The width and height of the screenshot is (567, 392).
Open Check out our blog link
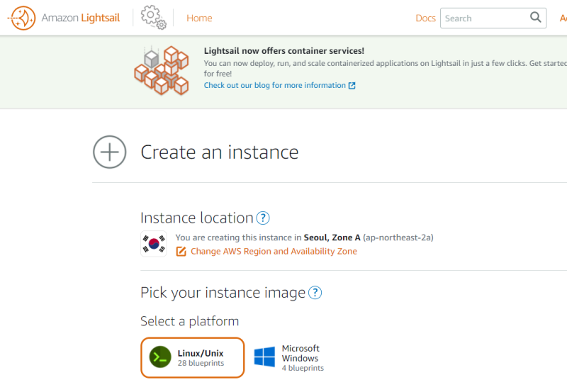274,86
